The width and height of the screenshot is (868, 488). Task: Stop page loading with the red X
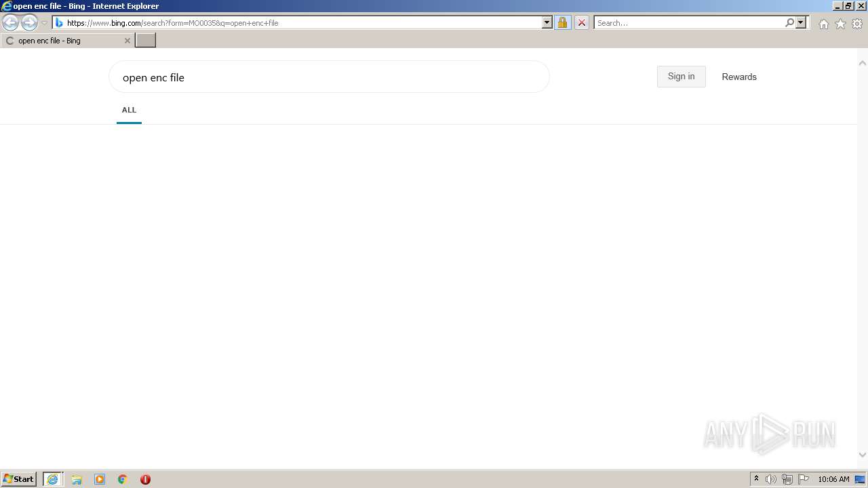(581, 23)
